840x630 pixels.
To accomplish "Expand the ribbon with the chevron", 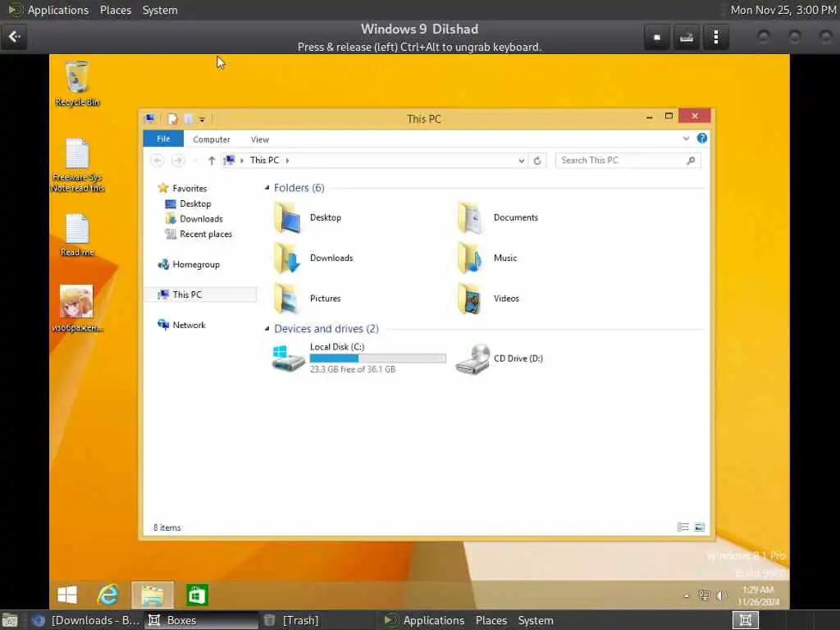I will point(686,139).
